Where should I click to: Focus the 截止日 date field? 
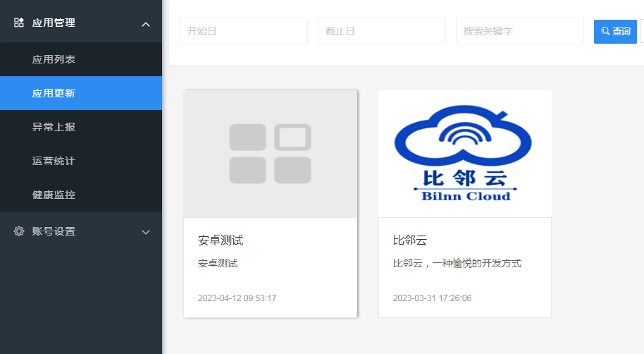click(x=382, y=31)
